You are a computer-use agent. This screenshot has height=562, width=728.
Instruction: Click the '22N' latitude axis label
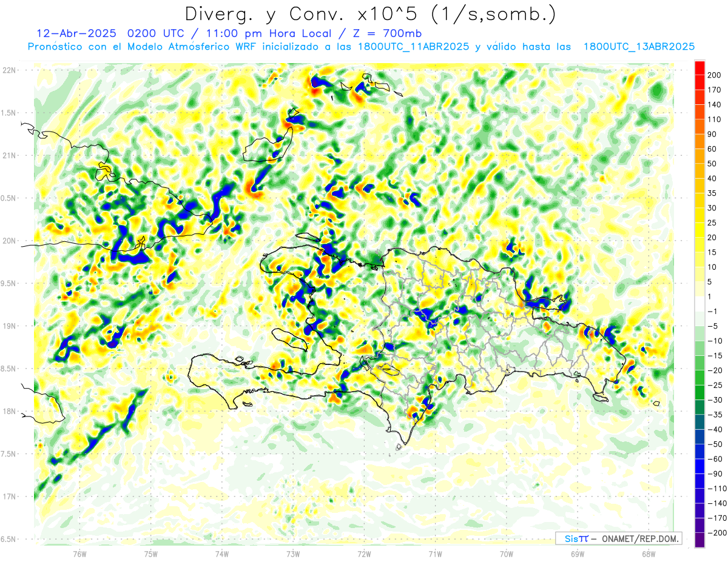8,70
